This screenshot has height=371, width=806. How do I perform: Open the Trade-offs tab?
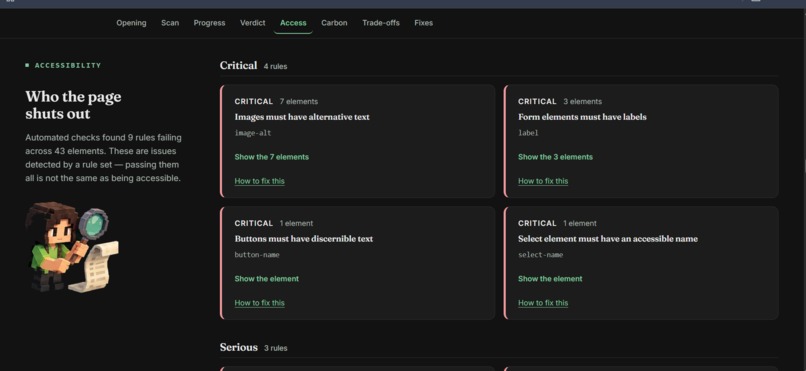(381, 23)
